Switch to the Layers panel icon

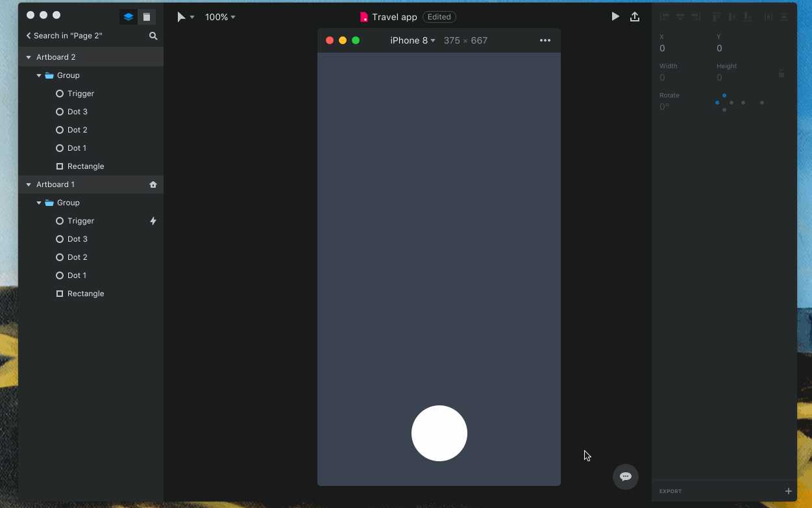(x=129, y=17)
